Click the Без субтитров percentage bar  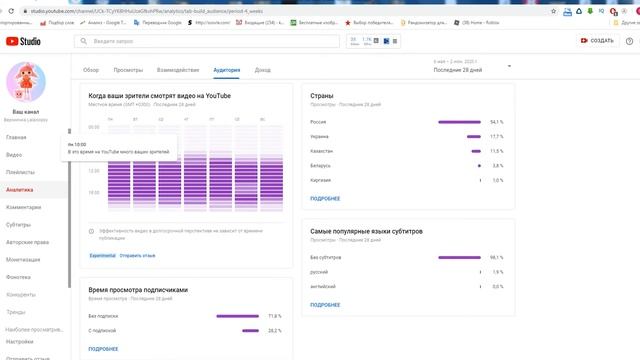coord(459,258)
